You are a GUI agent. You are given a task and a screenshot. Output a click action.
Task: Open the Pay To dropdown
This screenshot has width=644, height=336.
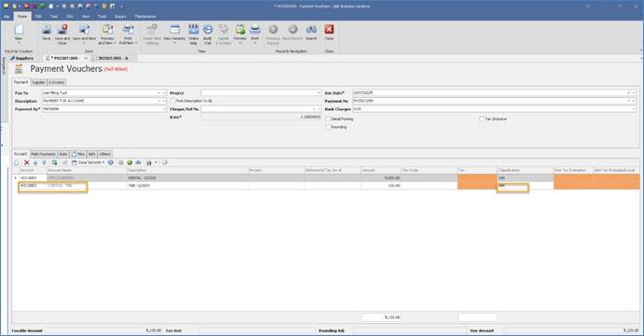coord(159,92)
